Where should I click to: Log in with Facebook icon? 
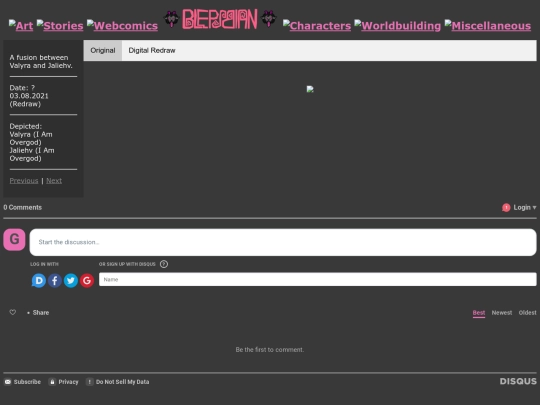point(55,281)
